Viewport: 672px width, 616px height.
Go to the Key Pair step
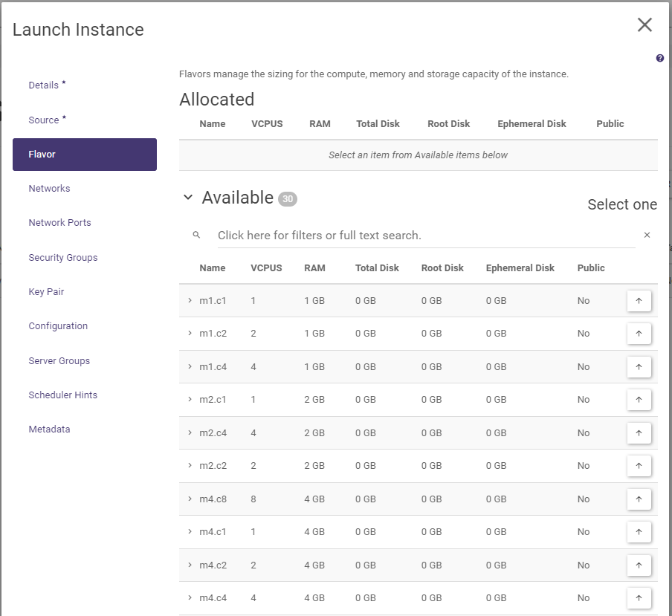pos(46,292)
